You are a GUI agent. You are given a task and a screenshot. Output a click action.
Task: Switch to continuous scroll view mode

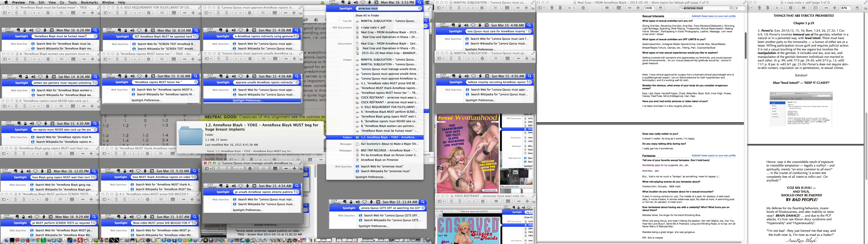(x=607, y=8)
